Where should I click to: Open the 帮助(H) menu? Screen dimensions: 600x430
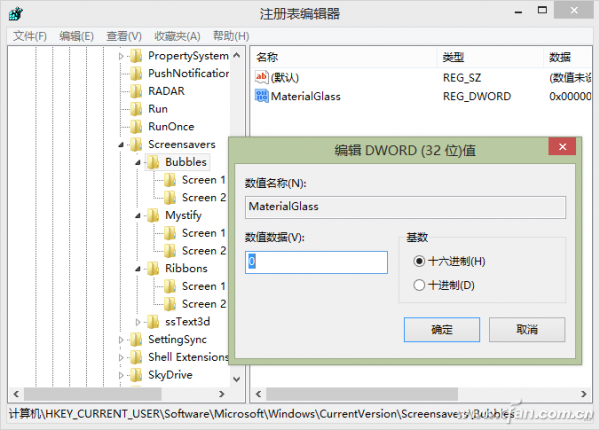(231, 36)
